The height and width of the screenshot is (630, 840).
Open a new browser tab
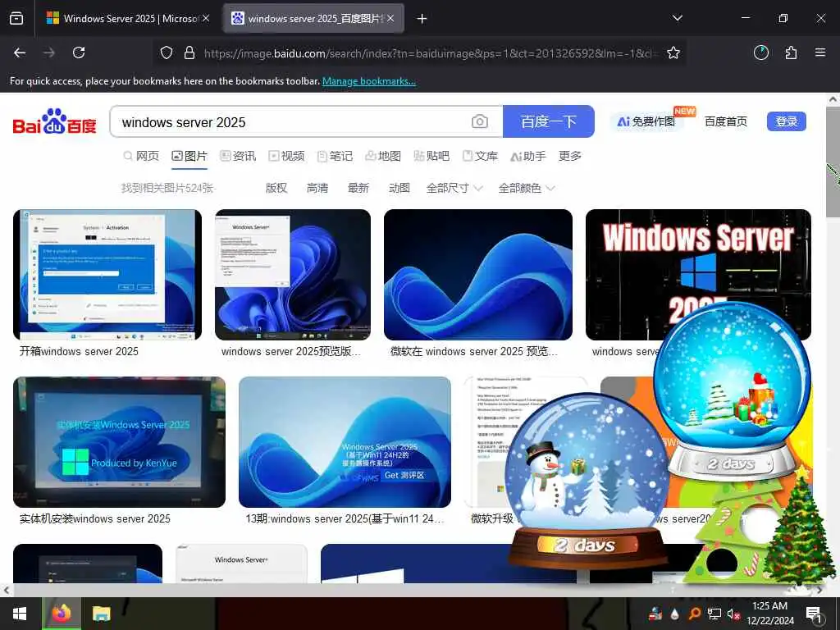[422, 19]
